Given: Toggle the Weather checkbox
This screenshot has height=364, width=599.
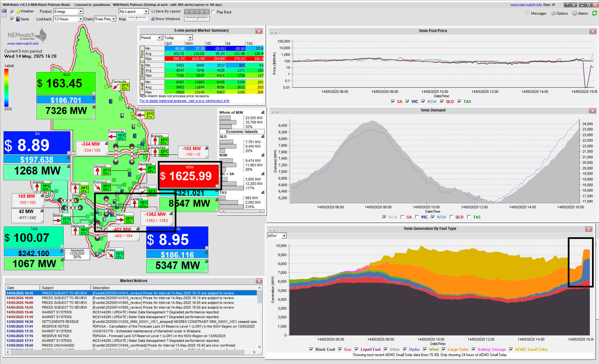Looking at the screenshot, I should point(12,11).
